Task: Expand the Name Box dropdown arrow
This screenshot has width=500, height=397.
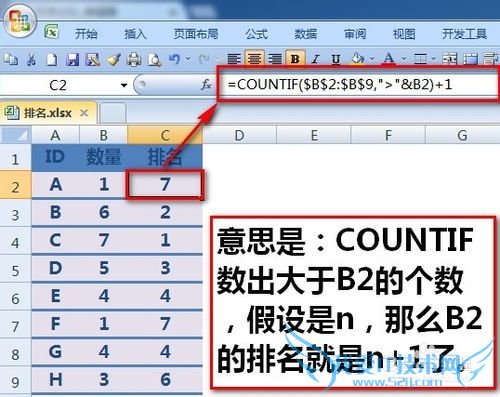Action: [124, 86]
